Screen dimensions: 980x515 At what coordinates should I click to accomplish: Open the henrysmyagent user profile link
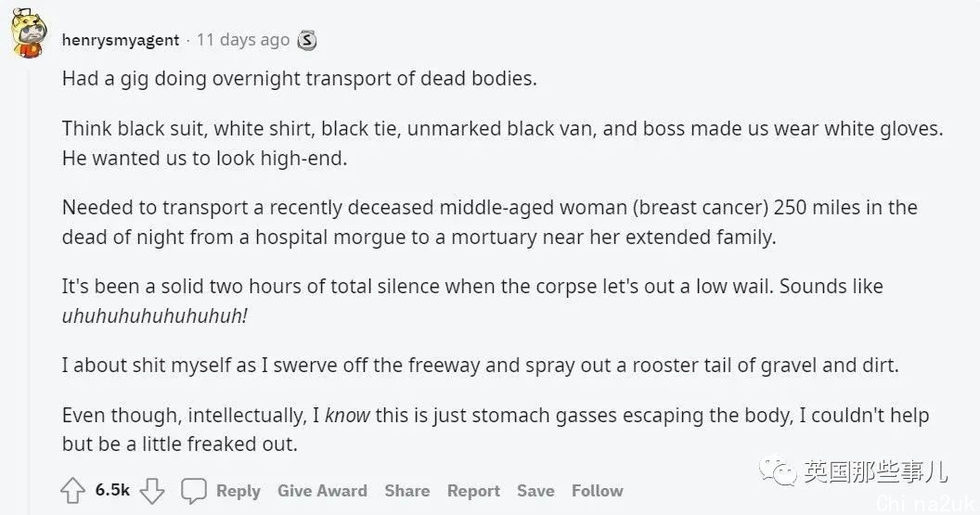121,40
